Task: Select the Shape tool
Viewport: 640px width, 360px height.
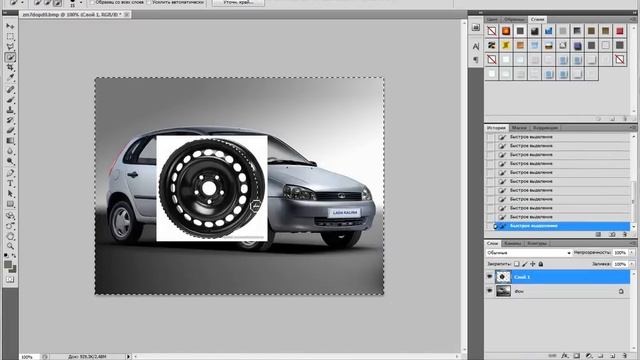Action: click(10, 204)
